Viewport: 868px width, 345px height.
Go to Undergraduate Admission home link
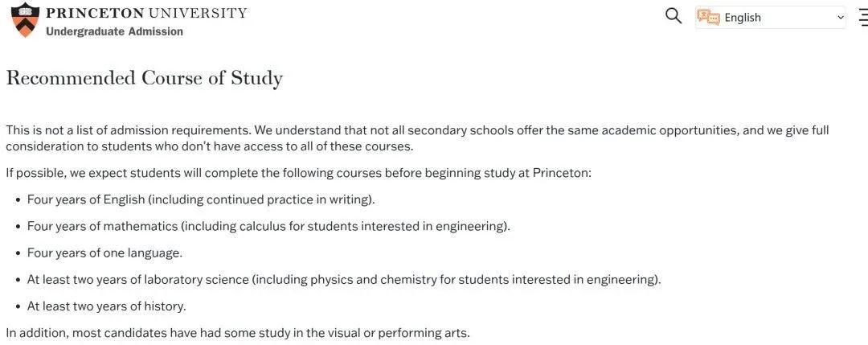click(x=114, y=31)
